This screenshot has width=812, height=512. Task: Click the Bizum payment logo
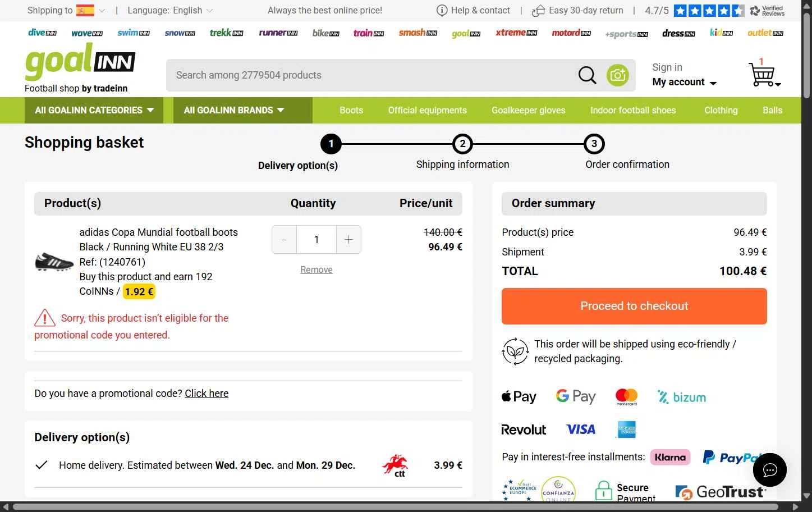tap(682, 397)
